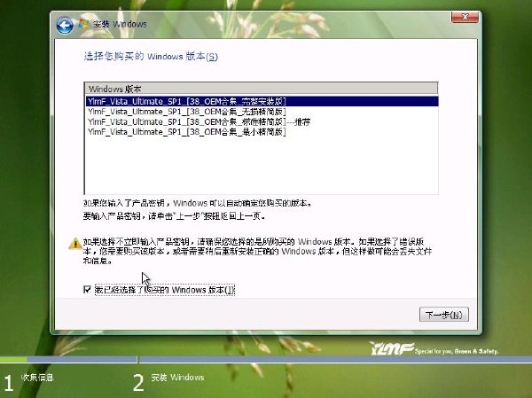Select the 标准精简版 recommended edition
532x398 pixels.
point(262,121)
